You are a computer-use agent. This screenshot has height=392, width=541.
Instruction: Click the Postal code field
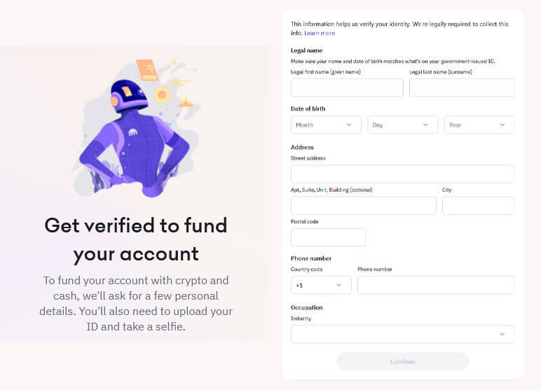tap(328, 237)
